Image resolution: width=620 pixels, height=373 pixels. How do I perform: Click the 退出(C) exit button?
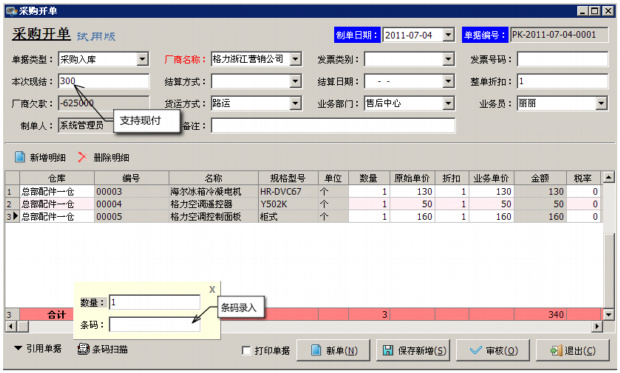pyautogui.click(x=573, y=350)
